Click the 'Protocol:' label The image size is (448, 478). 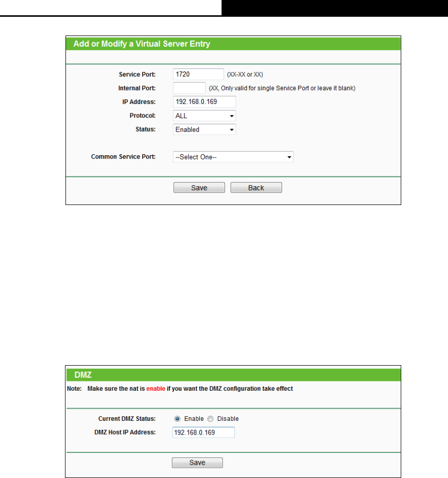click(x=142, y=115)
